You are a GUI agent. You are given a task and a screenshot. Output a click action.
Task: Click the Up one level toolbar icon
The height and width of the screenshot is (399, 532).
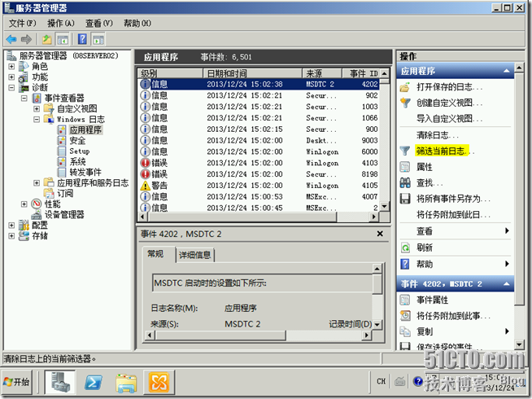tap(47, 39)
